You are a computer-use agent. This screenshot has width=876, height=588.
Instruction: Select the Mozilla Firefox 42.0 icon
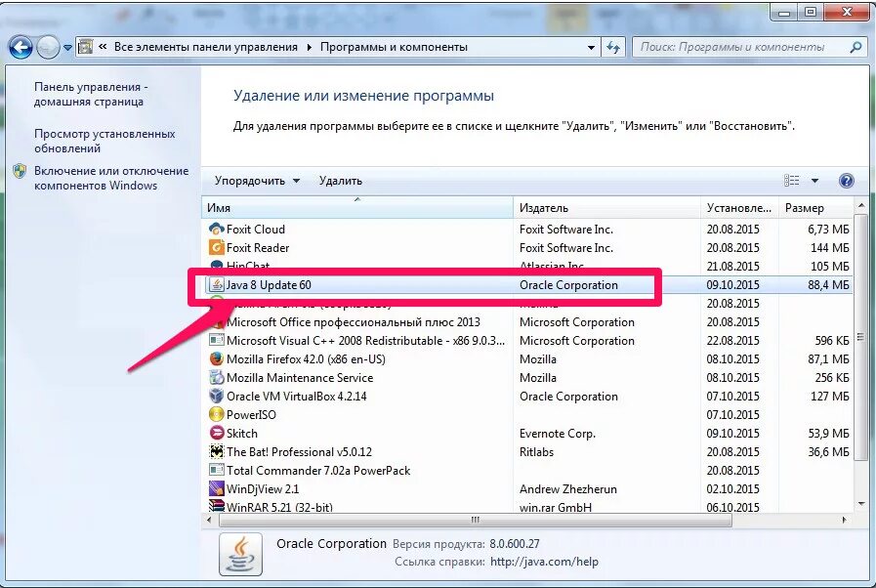(216, 358)
